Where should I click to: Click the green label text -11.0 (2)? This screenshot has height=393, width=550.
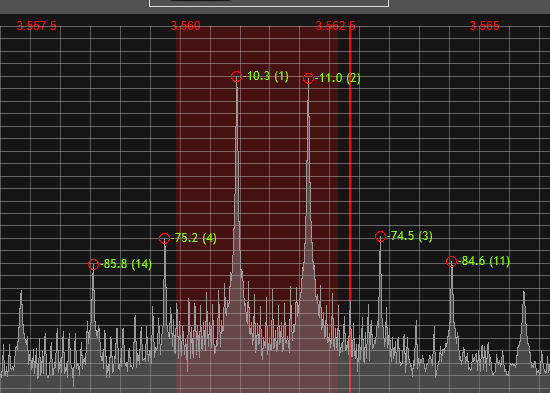(338, 78)
